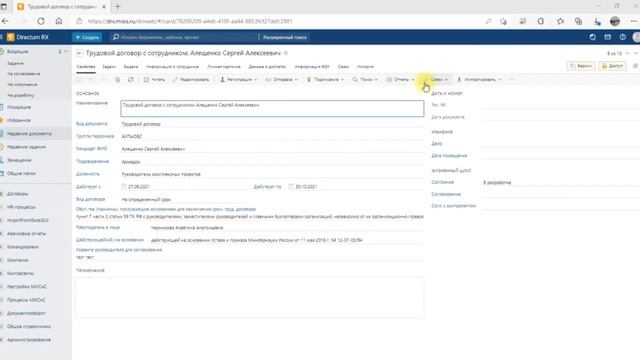
Task: Open Недавние документы in the sidebar
Action: coord(29,133)
